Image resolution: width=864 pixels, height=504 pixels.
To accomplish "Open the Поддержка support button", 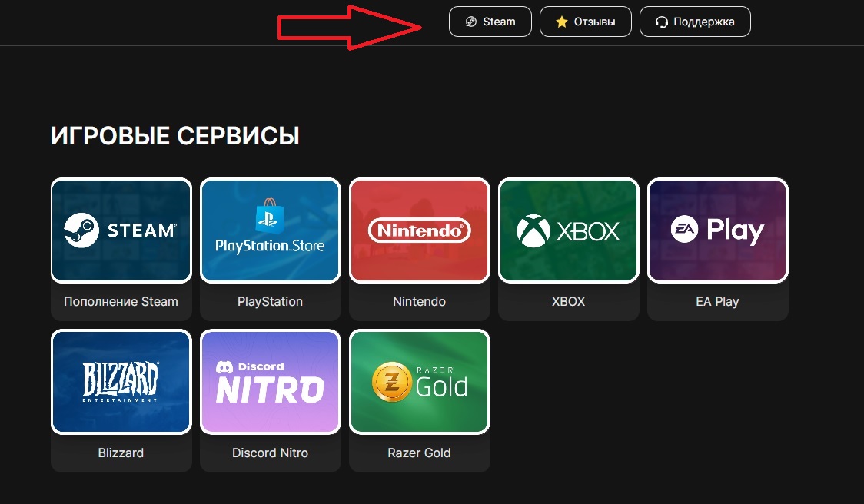I will [x=695, y=22].
